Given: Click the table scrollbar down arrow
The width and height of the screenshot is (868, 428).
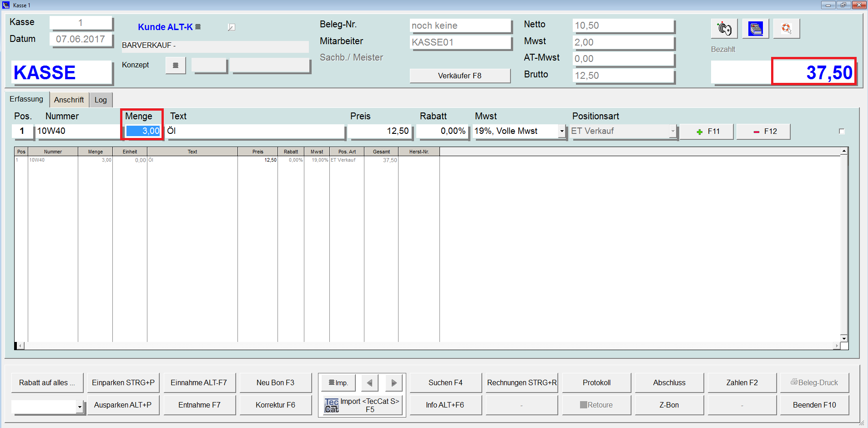Looking at the screenshot, I should click(x=844, y=338).
